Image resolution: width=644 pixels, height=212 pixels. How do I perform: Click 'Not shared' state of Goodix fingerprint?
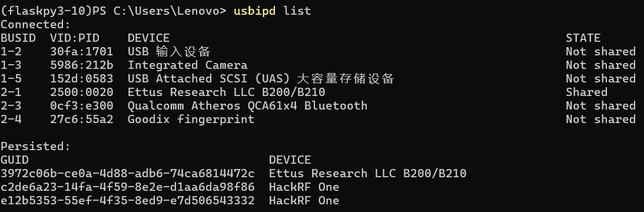[x=600, y=119]
